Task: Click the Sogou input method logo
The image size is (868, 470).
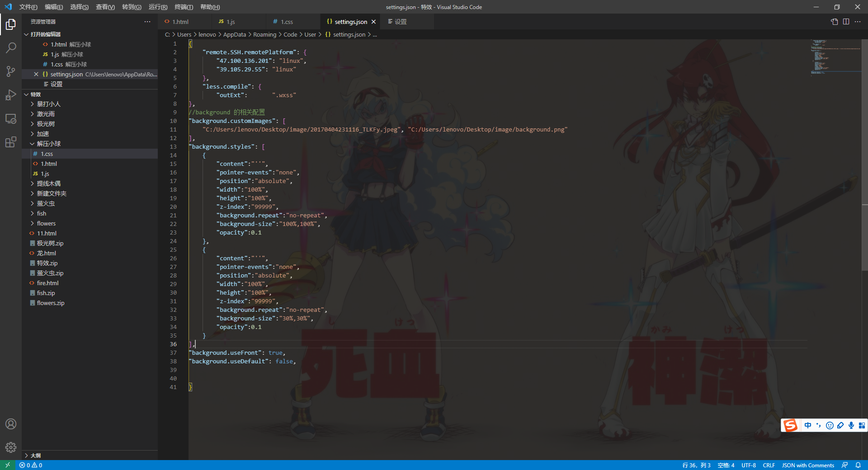Action: [791, 425]
